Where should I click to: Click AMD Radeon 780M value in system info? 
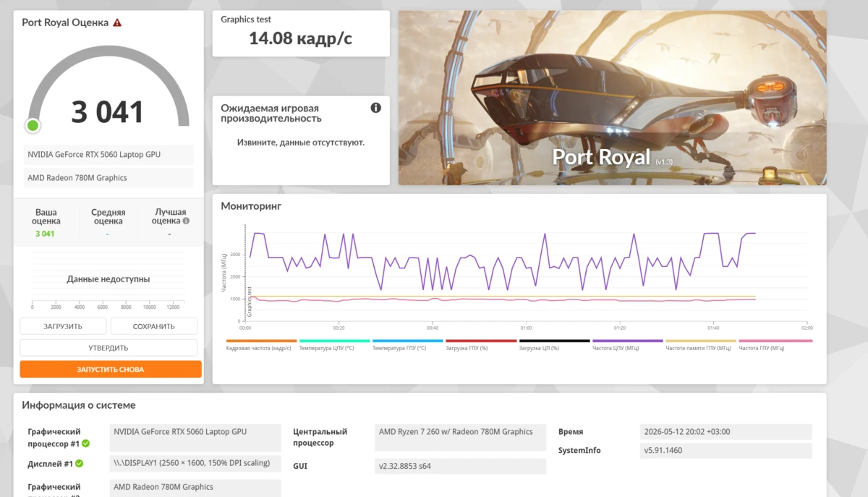(x=195, y=488)
